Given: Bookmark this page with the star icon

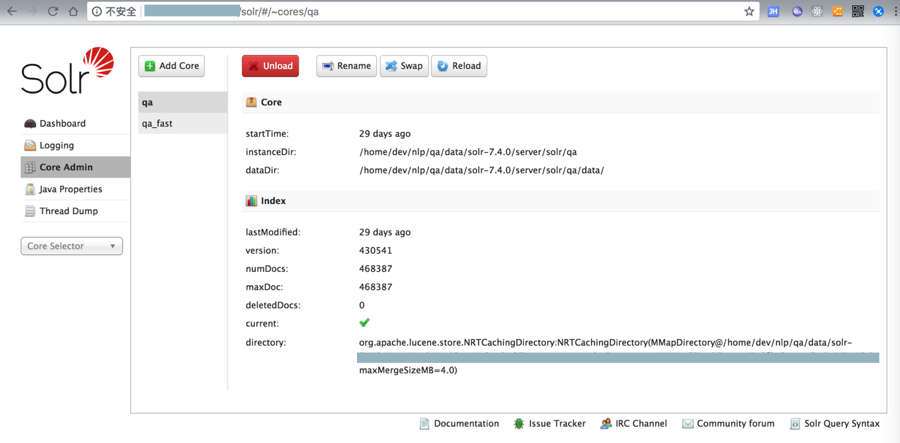Looking at the screenshot, I should pyautogui.click(x=749, y=11).
